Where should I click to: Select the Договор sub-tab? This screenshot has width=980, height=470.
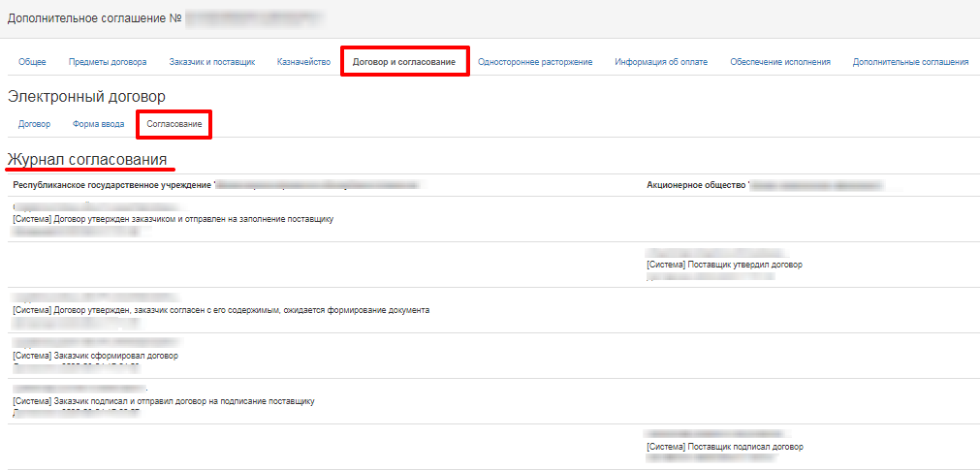point(34,124)
